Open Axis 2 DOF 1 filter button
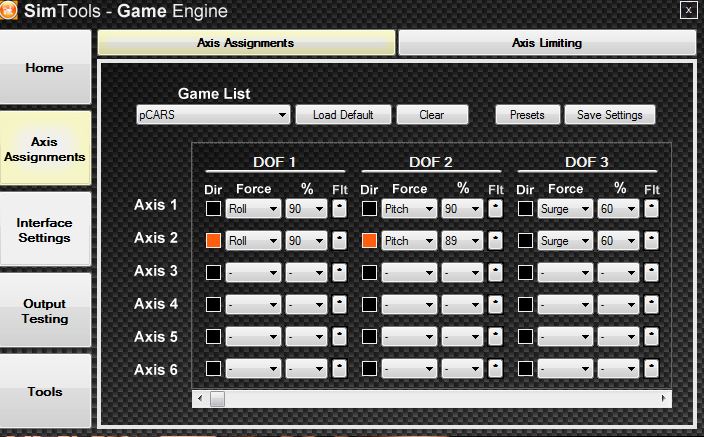Viewport: 704px width, 437px height. click(339, 241)
